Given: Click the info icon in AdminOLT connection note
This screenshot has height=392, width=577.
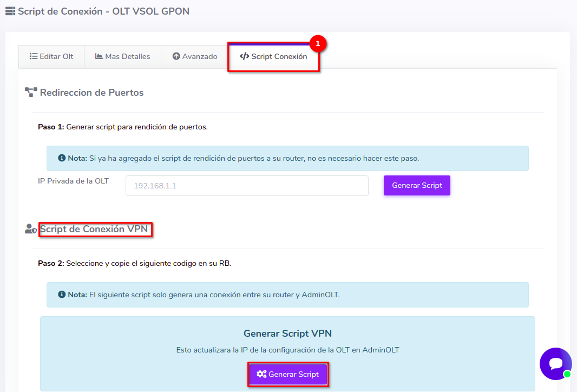Looking at the screenshot, I should point(62,295).
